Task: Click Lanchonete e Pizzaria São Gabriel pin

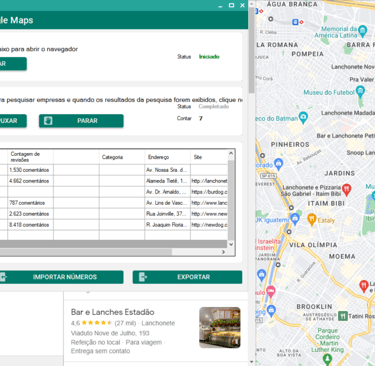Action: [347, 189]
